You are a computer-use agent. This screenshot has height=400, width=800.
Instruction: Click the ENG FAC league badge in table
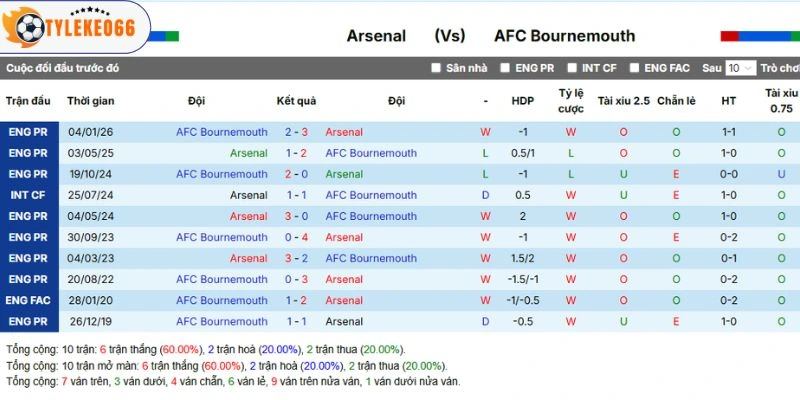pos(27,300)
